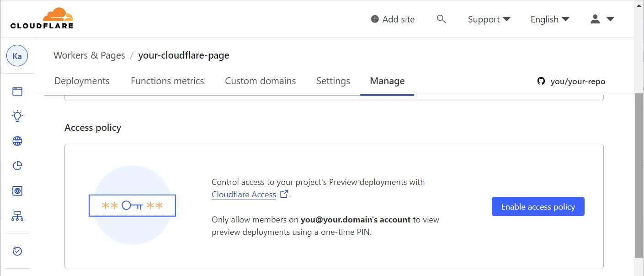Click the clock checkmark icon in sidebar
The image size is (644, 276).
[x=17, y=251]
